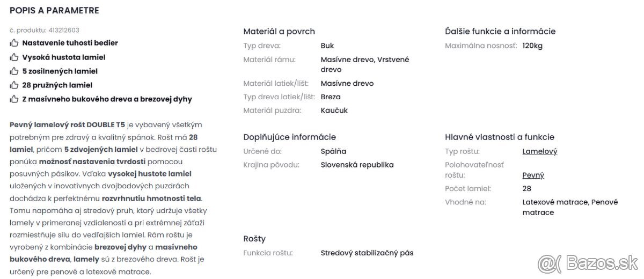Click the Rošty section heading

[254, 239]
